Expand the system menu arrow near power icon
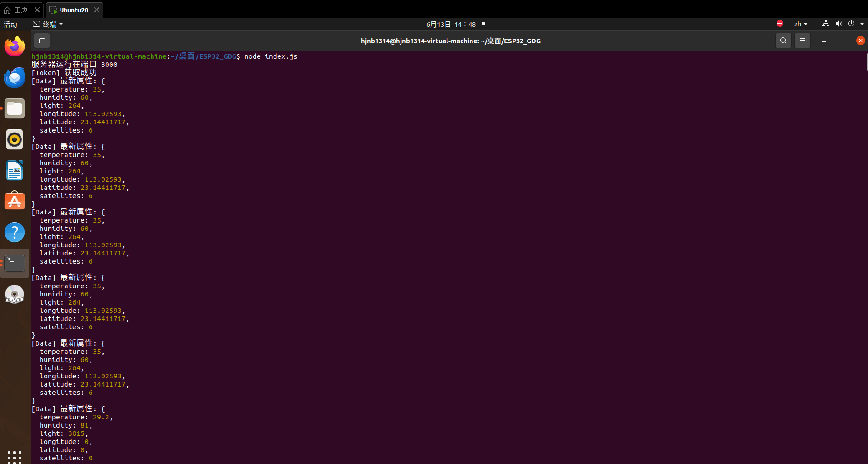The width and height of the screenshot is (868, 464). (862, 24)
